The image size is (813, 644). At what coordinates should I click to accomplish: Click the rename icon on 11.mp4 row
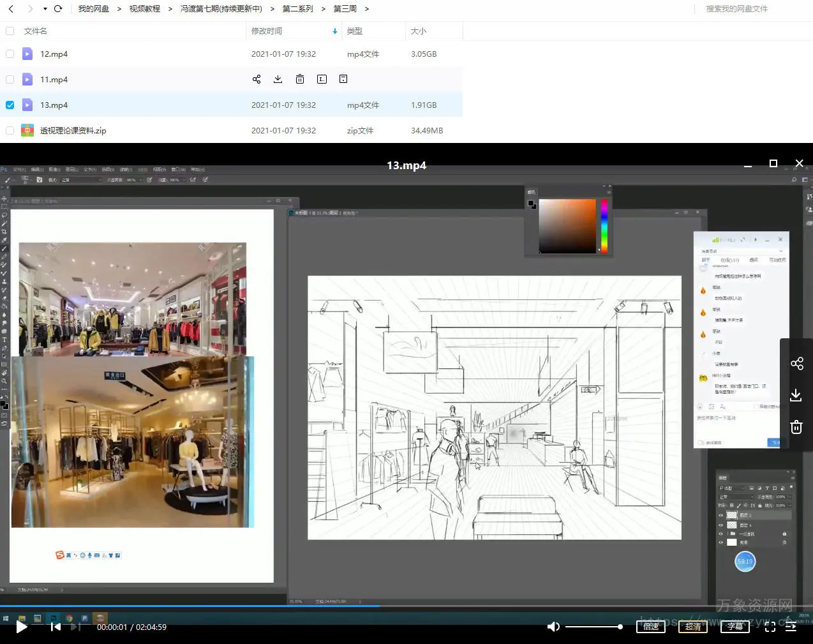[322, 79]
